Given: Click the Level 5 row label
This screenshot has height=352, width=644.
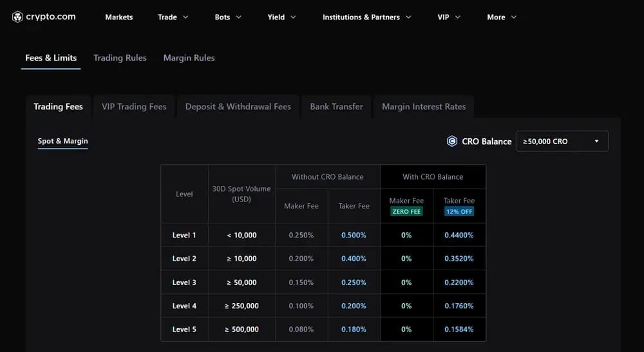Looking at the screenshot, I should coord(184,329).
